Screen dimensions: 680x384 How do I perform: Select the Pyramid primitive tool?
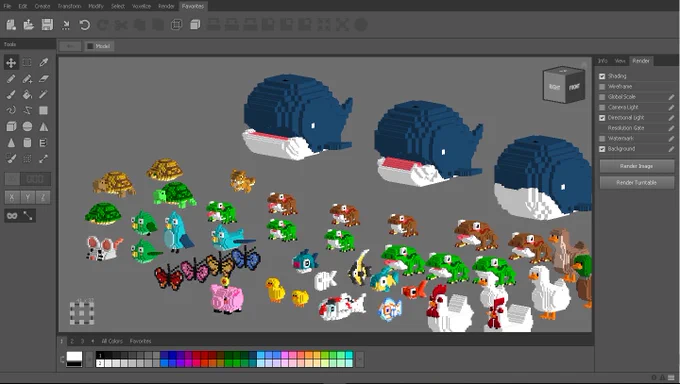[43, 126]
